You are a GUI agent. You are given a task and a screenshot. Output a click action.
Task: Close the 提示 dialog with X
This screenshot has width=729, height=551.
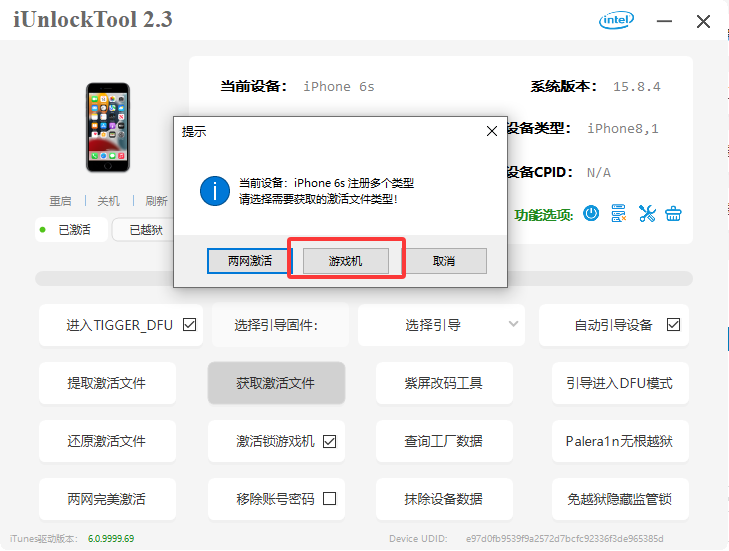point(492,132)
